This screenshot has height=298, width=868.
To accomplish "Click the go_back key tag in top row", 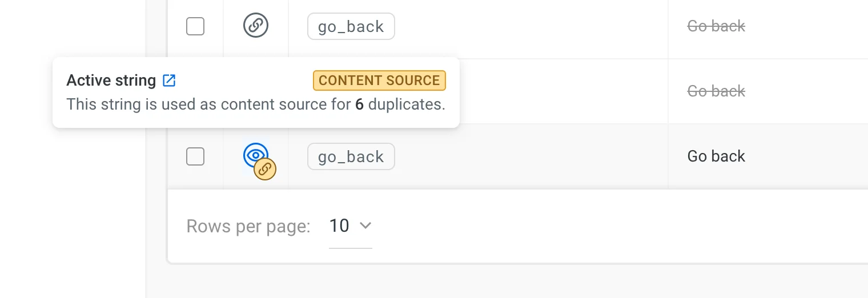I will point(351,26).
